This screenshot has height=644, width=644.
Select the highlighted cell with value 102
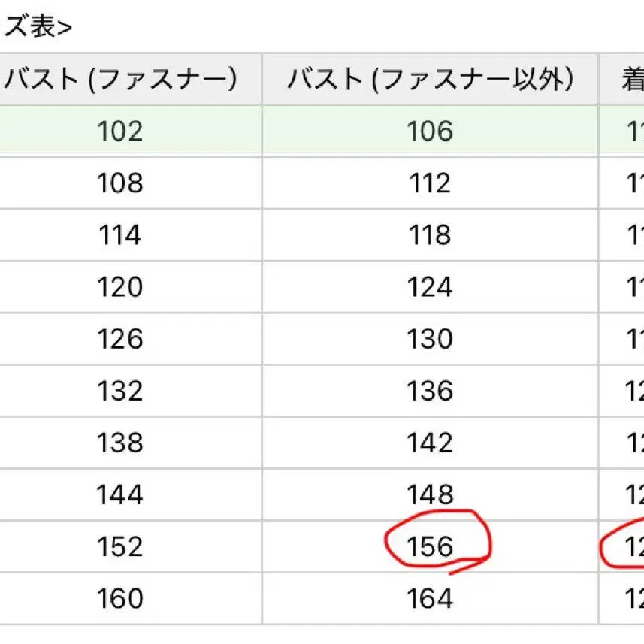tap(120, 132)
